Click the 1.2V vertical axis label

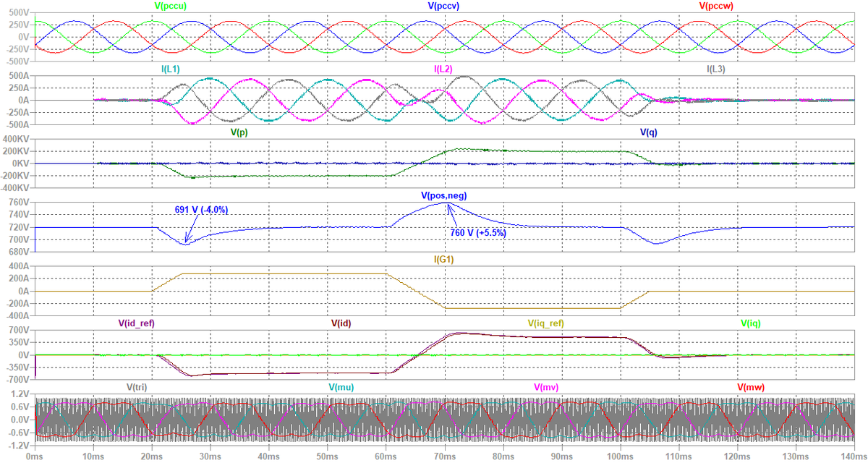(x=20, y=394)
